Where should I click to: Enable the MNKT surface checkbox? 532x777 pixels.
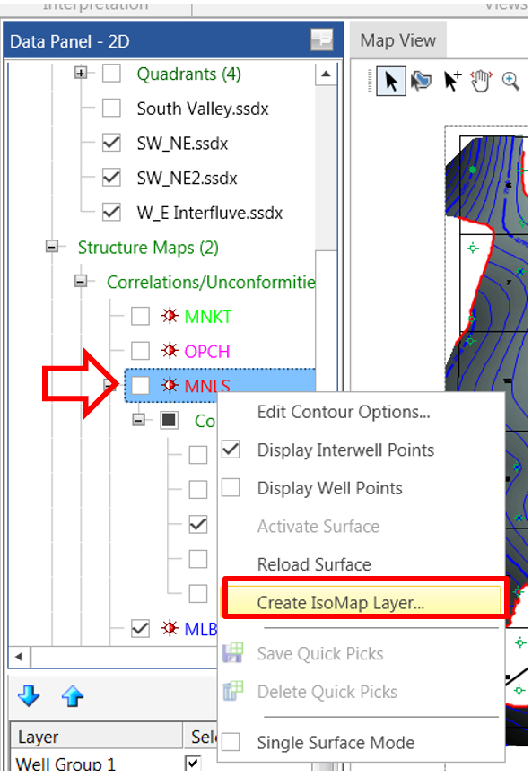(140, 316)
